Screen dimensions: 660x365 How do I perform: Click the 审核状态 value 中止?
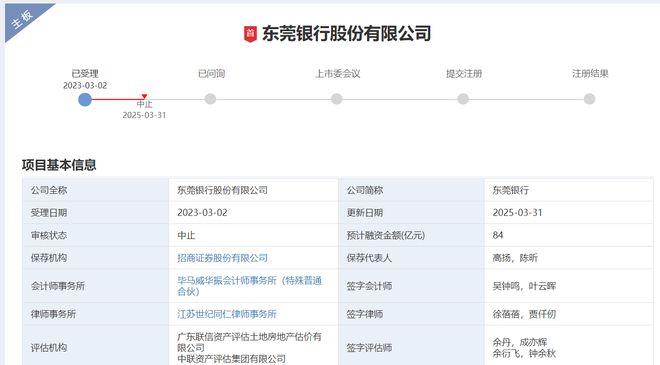(x=186, y=235)
